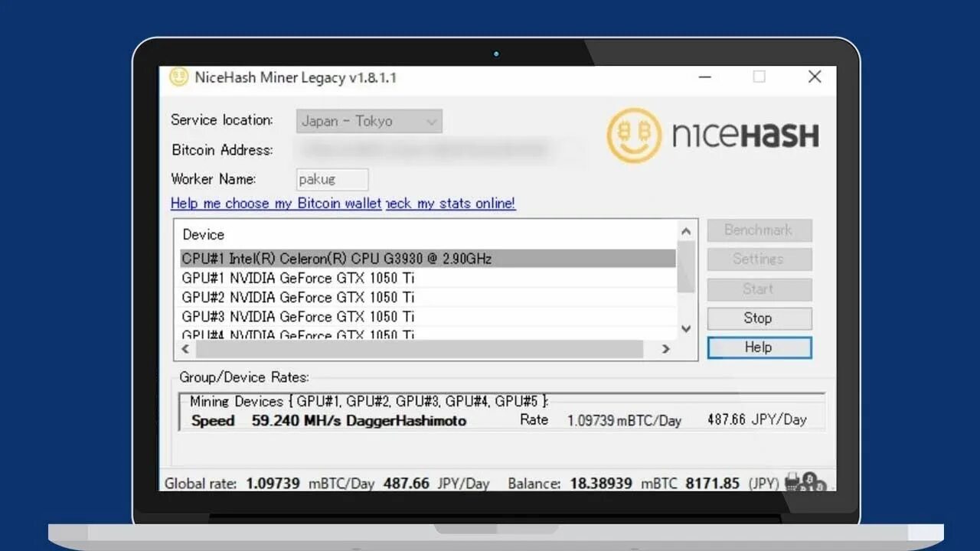The height and width of the screenshot is (551, 980).
Task: Open Help me choose my Bitcoin wallet link
Action: 276,203
